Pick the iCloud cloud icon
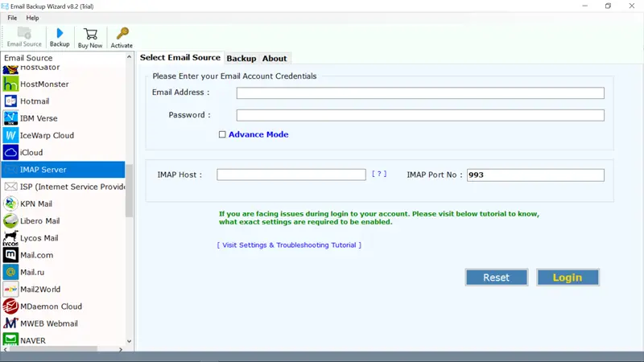Screen dimensions: 644x362 (10, 152)
